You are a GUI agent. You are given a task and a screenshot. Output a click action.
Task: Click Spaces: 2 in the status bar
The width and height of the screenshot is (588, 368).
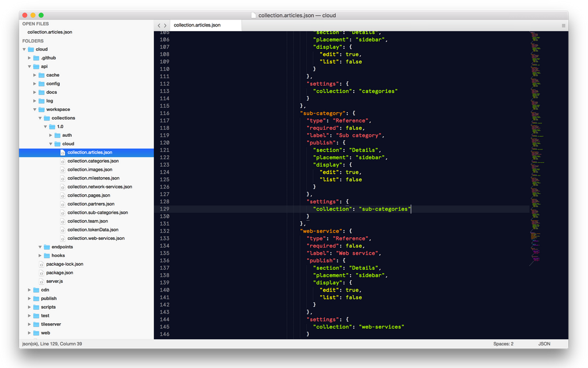(x=503, y=343)
